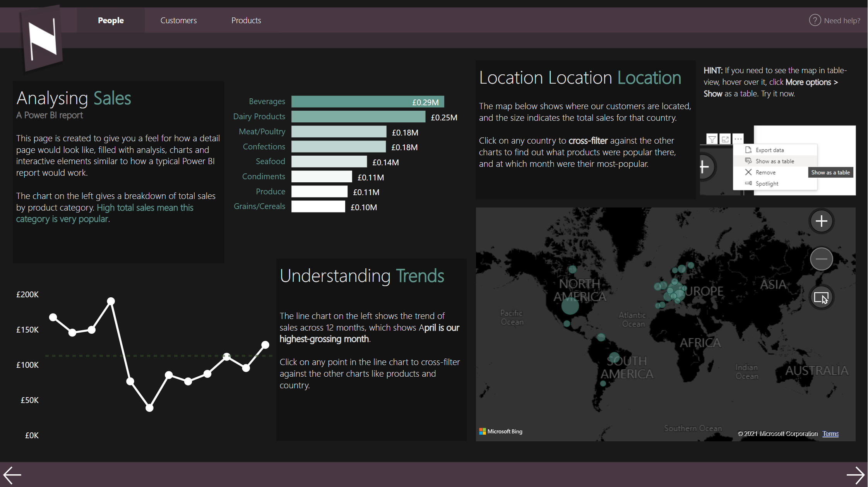
Task: Go to the previous page with the left arrow
Action: click(x=12, y=475)
